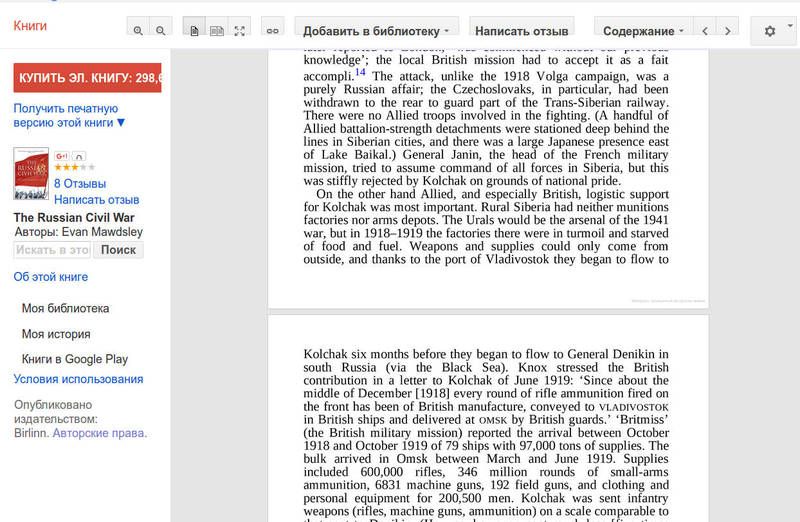Open 'Моя история' in sidebar

click(56, 334)
